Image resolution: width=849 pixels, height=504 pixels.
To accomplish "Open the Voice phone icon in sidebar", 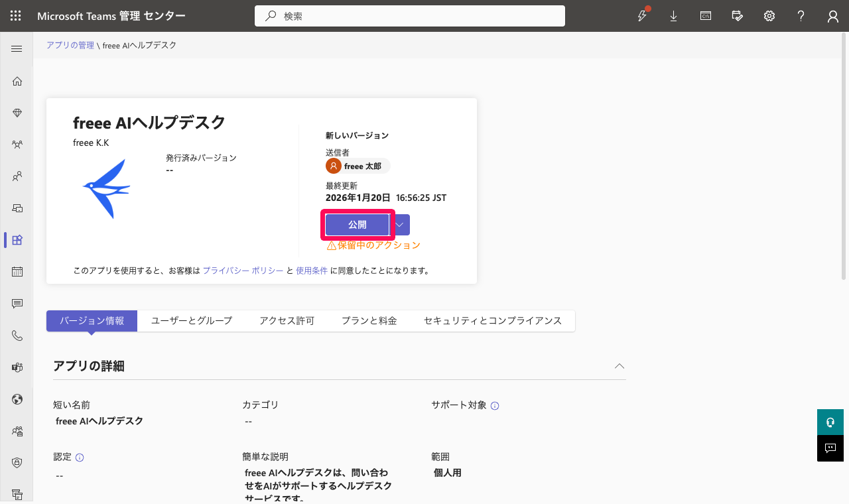I will click(17, 336).
